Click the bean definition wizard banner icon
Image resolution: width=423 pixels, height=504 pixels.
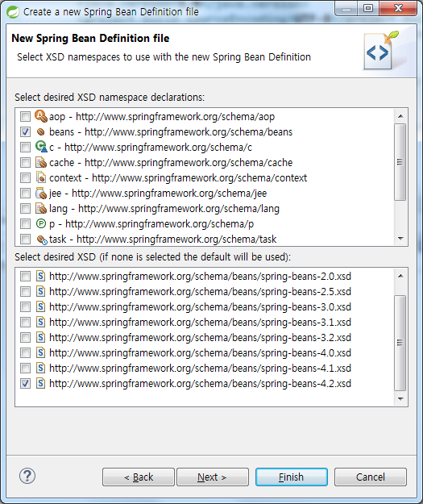point(382,51)
